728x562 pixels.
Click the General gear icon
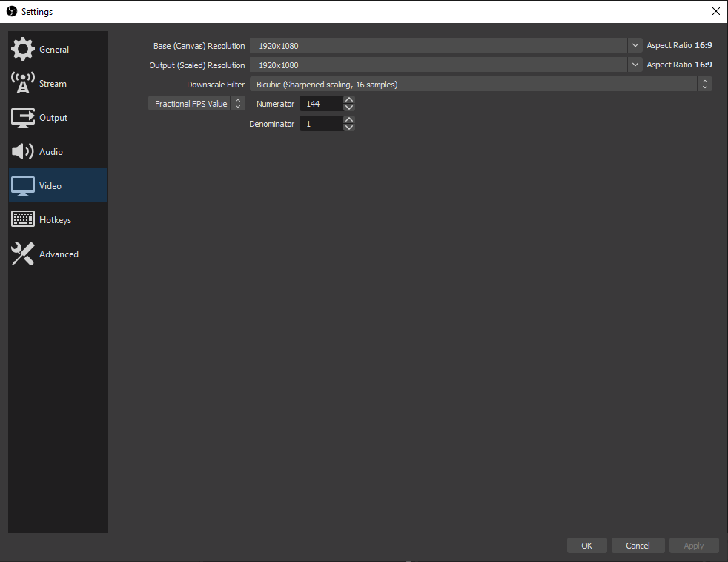click(22, 49)
